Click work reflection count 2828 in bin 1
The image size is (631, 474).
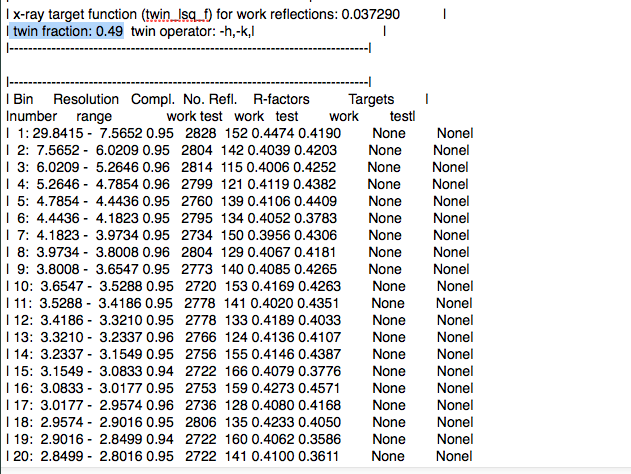point(198,134)
